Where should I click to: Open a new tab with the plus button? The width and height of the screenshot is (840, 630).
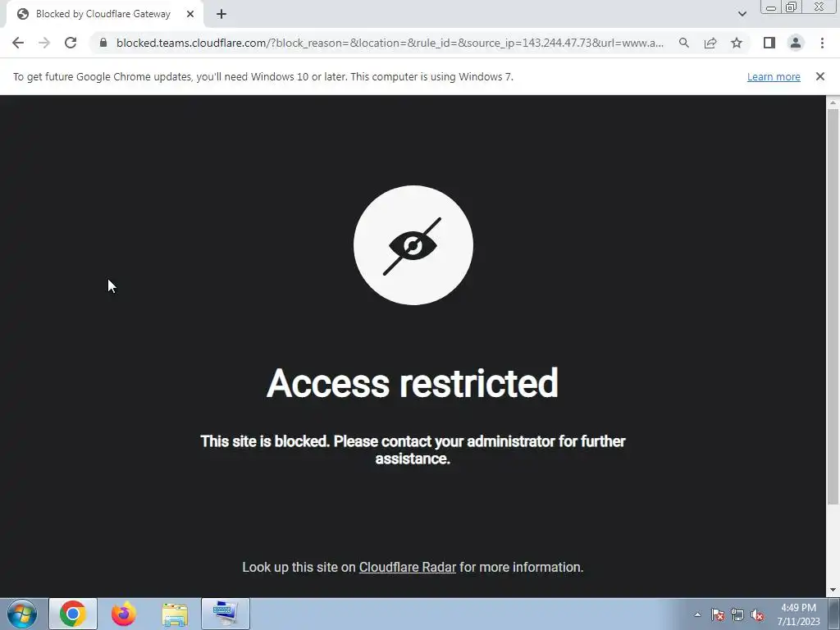pyautogui.click(x=221, y=14)
